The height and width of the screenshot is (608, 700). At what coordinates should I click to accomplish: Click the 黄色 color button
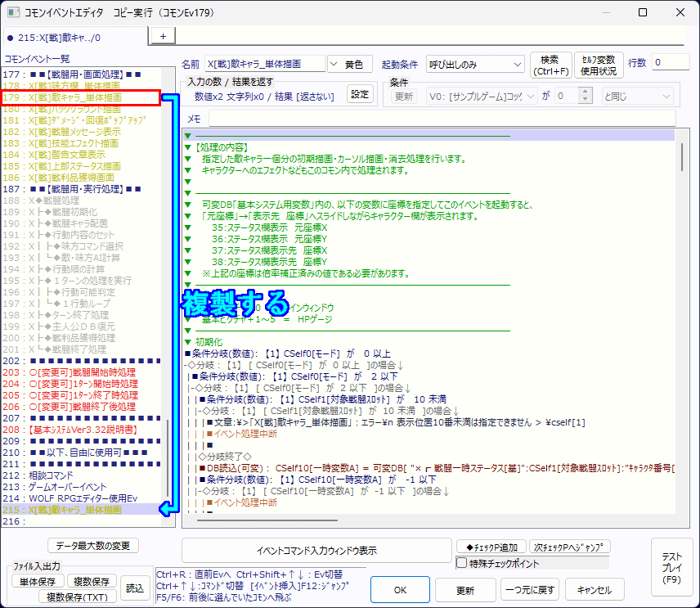click(x=353, y=64)
